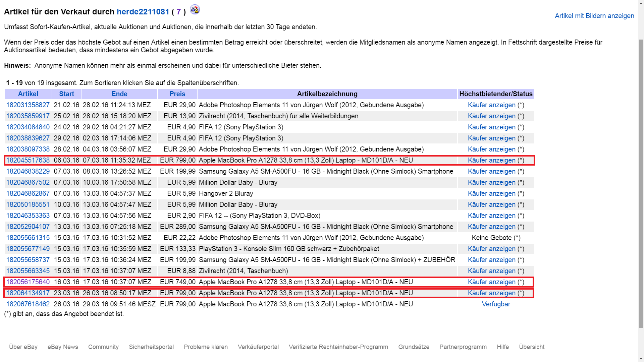The image size is (644, 362).
Task: Open Verifizierte Rechteinhaber-Programm footer link
Action: pyautogui.click(x=338, y=347)
